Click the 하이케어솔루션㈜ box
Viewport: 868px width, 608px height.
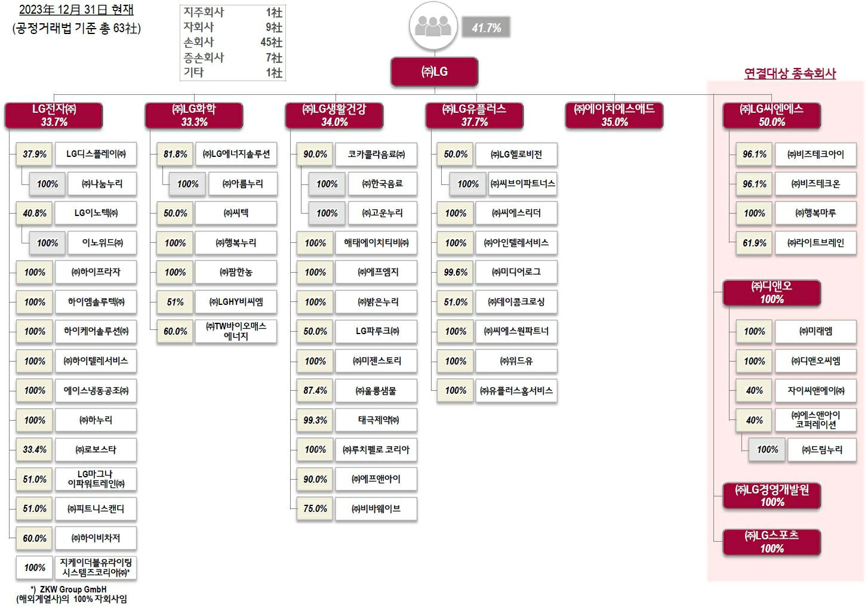tap(96, 331)
